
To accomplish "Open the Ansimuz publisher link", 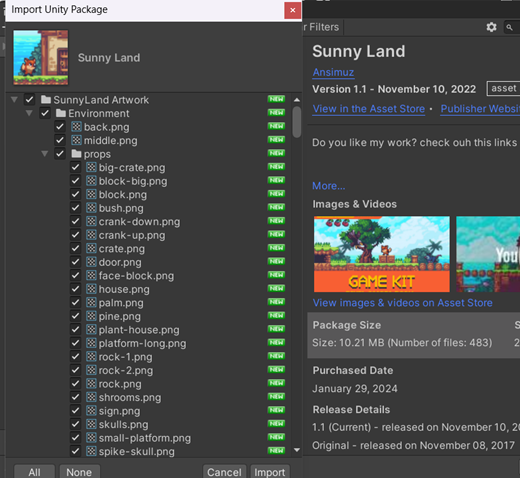I will coord(333,72).
